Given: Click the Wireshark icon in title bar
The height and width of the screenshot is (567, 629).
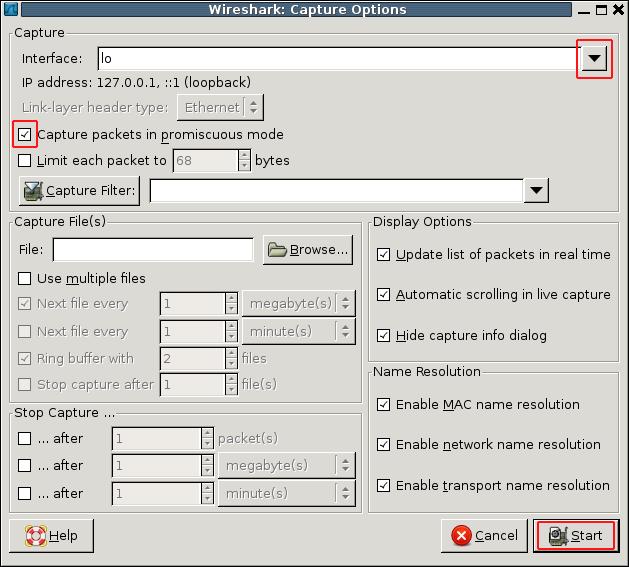Looking at the screenshot, I should point(10,9).
